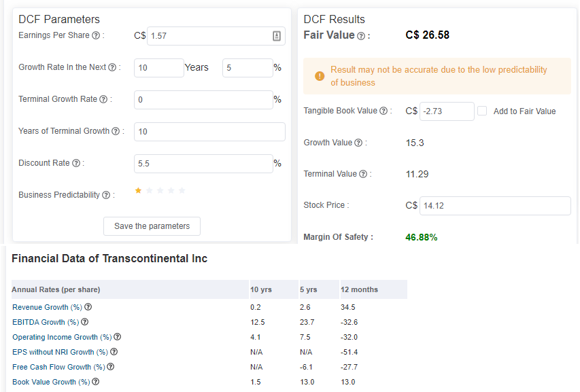Select the fifth Business Predictability star
Viewport: 580px width, 392px height.
point(182,190)
